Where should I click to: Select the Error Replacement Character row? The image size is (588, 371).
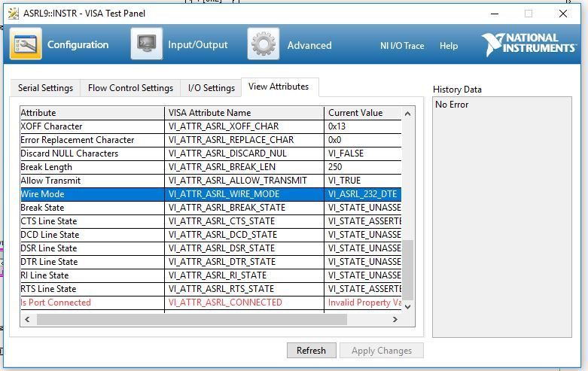[211, 140]
